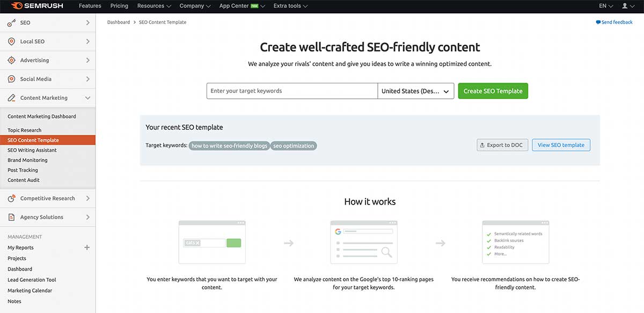
Task: Click the Send feedback link
Action: (x=614, y=23)
